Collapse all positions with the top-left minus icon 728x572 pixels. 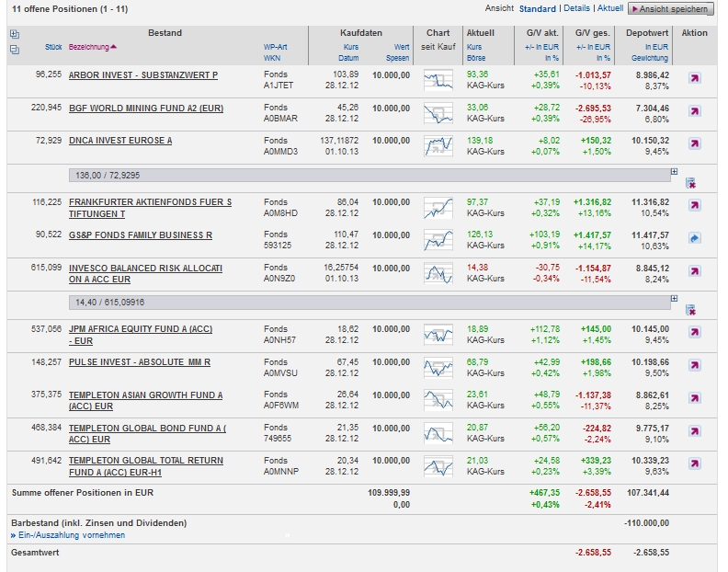tap(14, 49)
